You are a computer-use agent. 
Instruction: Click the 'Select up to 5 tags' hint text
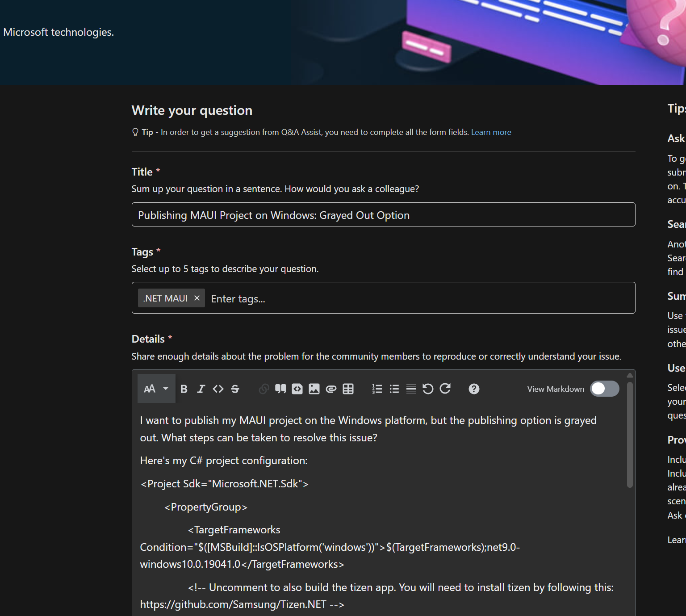tap(225, 269)
